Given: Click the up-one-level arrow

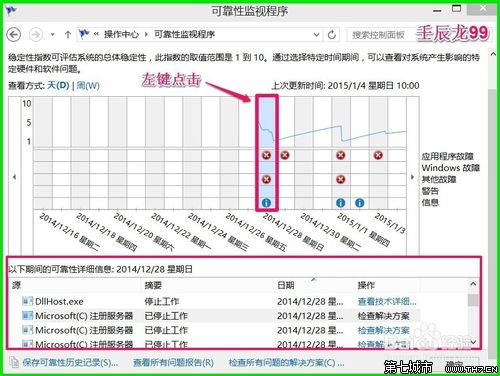Looking at the screenshot, I should (68, 34).
